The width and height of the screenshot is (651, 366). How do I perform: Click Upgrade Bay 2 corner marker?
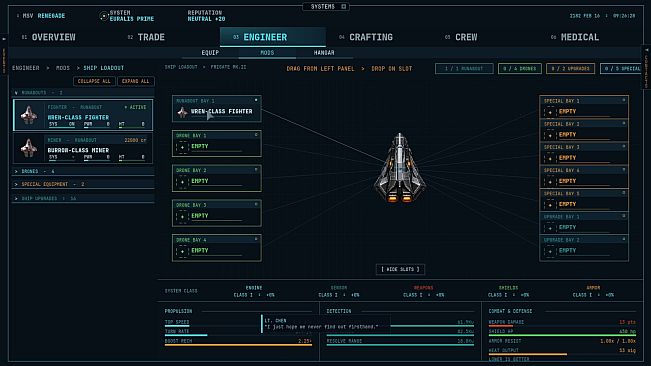tap(624, 239)
